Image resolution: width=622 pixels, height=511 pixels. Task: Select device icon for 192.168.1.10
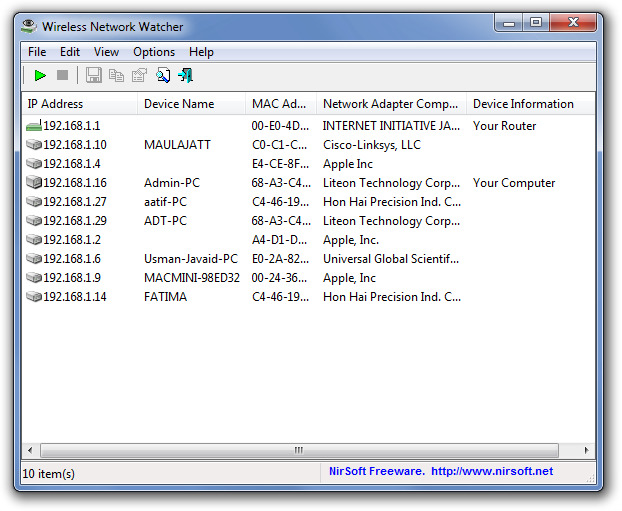(34, 144)
